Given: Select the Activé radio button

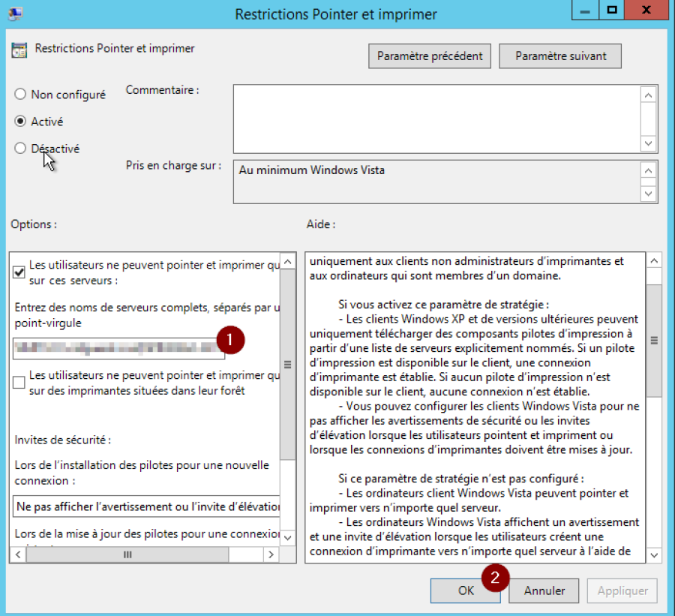Looking at the screenshot, I should click(20, 121).
